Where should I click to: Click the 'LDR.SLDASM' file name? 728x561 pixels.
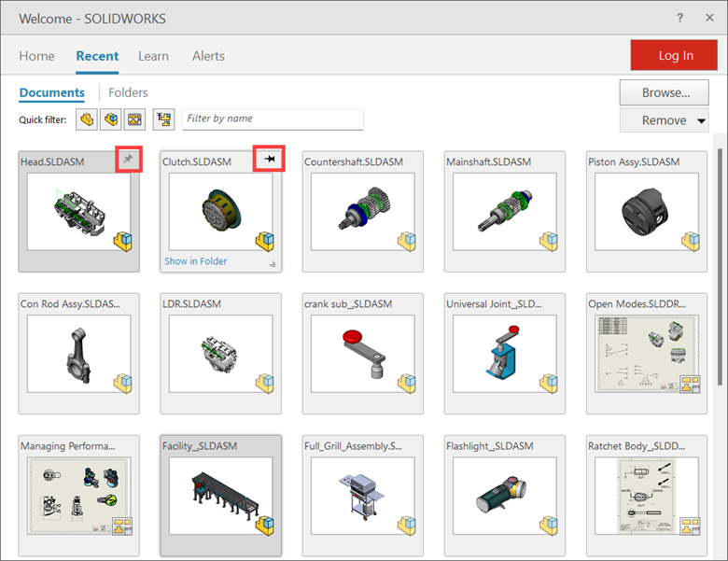pyautogui.click(x=191, y=304)
